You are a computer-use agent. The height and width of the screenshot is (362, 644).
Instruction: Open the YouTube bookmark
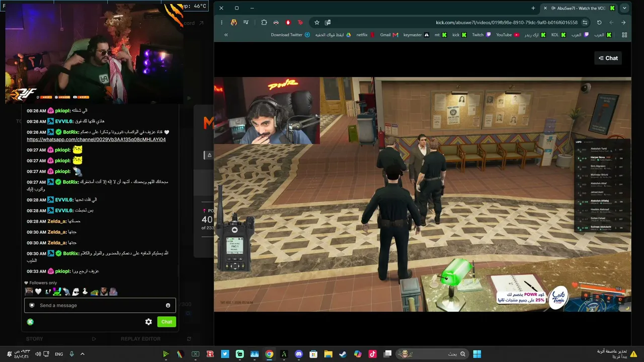point(507,35)
